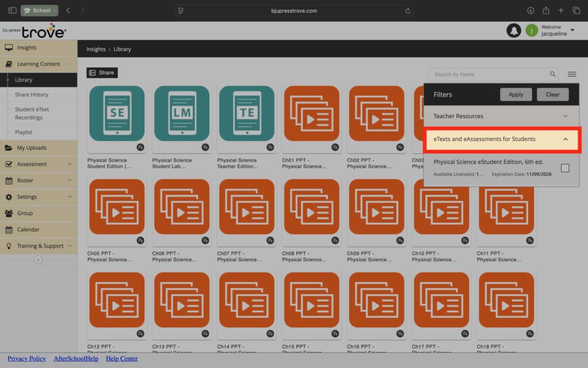Open the Ch13 PPT presentation tile

(182, 300)
